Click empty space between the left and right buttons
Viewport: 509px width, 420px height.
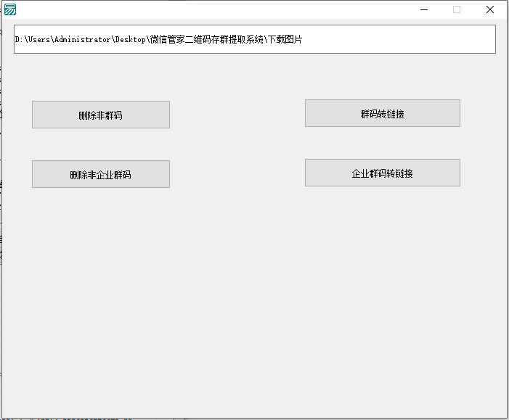[x=237, y=144]
